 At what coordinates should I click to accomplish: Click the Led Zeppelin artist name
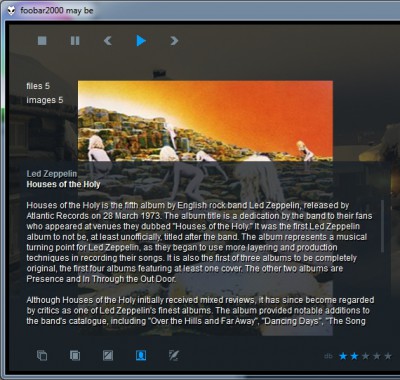coord(52,174)
